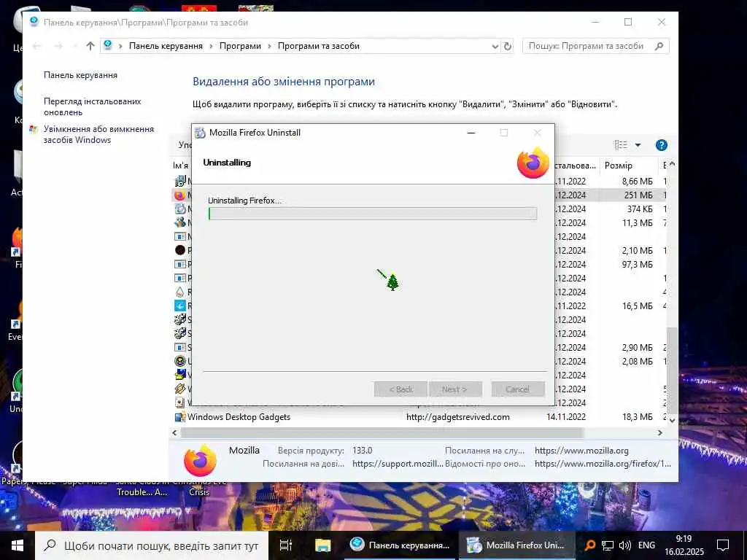Open the Windows Start button
Viewport: 747px width, 560px height.
tap(18, 545)
